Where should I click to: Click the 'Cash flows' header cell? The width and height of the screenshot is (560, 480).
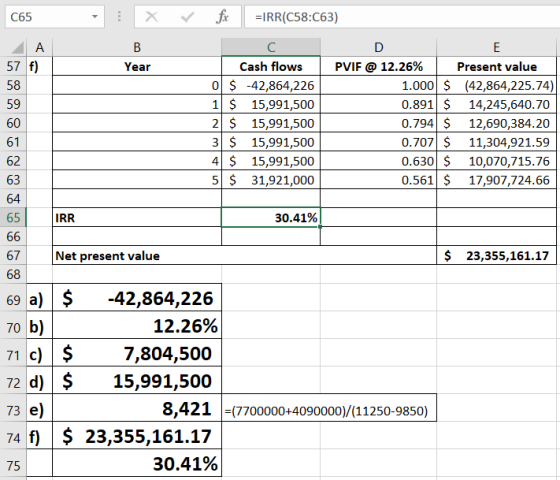click(271, 66)
